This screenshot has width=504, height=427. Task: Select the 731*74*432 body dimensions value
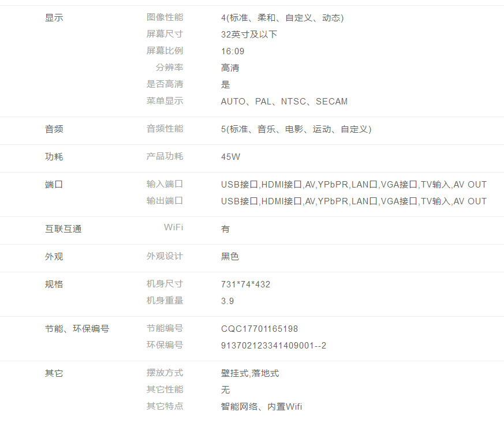[x=245, y=284]
